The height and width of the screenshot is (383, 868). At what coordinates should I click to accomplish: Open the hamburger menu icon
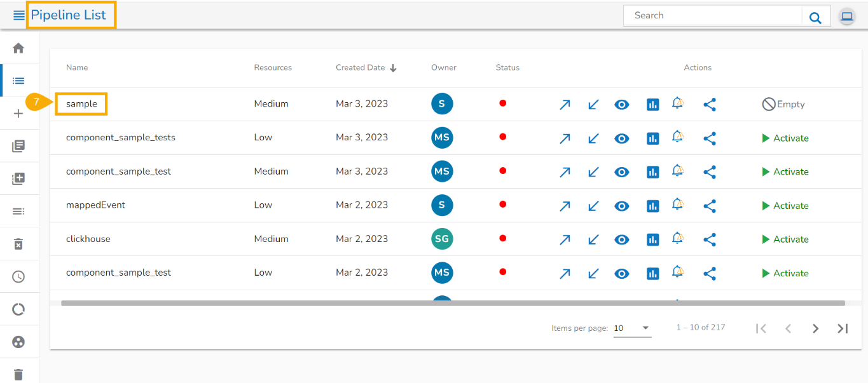(19, 15)
